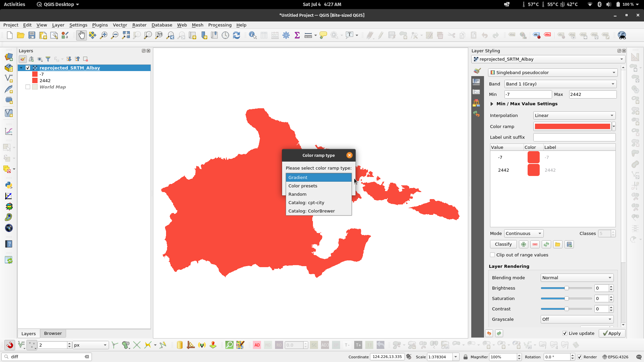Click the Apply button
The width and height of the screenshot is (644, 362).
[x=612, y=333]
